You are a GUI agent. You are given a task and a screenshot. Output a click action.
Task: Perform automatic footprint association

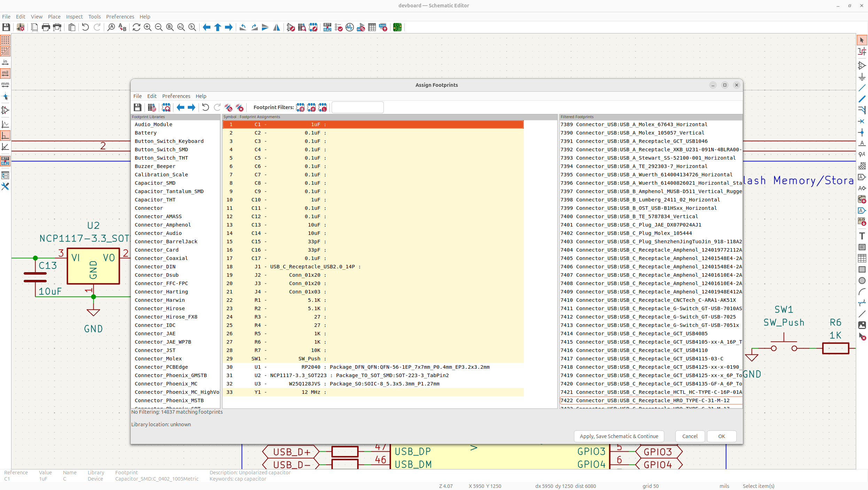coord(228,107)
